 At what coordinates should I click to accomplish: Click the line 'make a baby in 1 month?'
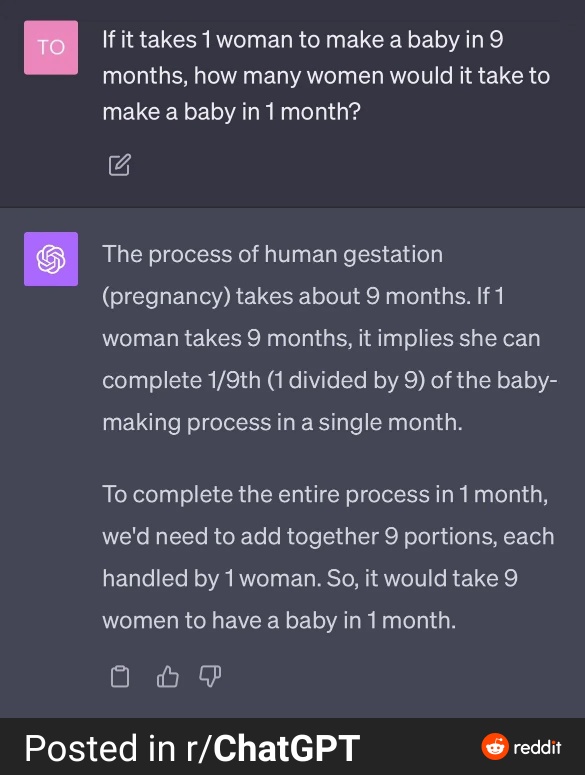[231, 112]
